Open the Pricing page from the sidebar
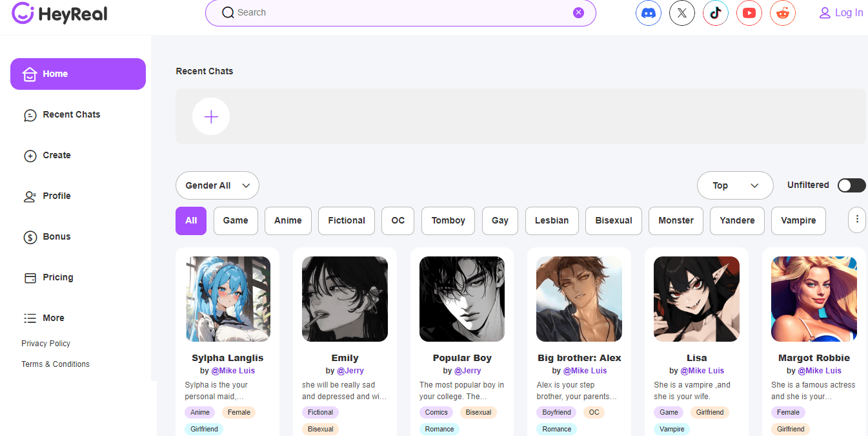Image resolution: width=868 pixels, height=436 pixels. (57, 277)
